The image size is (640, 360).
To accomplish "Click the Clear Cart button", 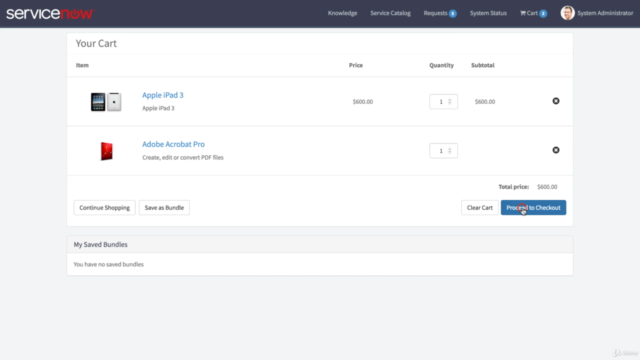I will coord(480,207).
